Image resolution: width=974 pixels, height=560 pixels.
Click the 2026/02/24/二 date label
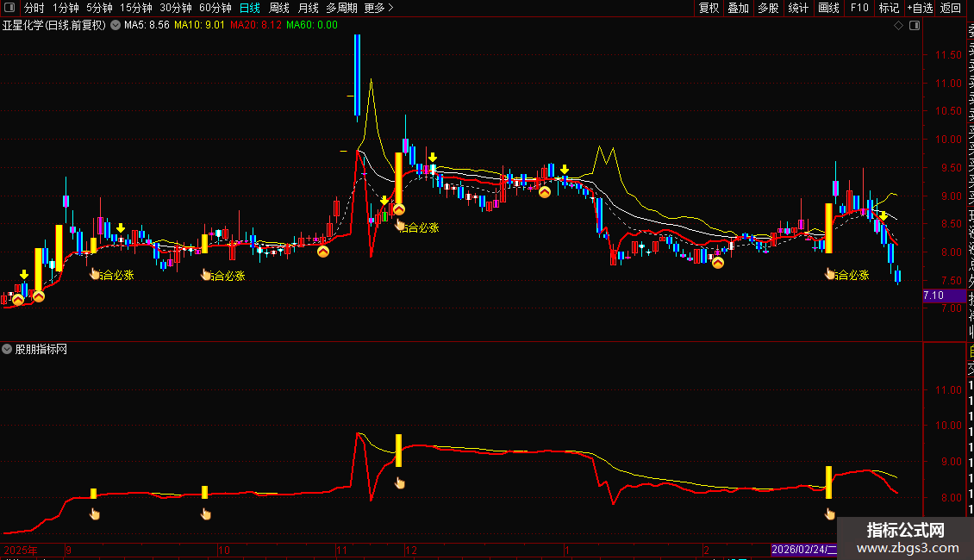pos(804,550)
